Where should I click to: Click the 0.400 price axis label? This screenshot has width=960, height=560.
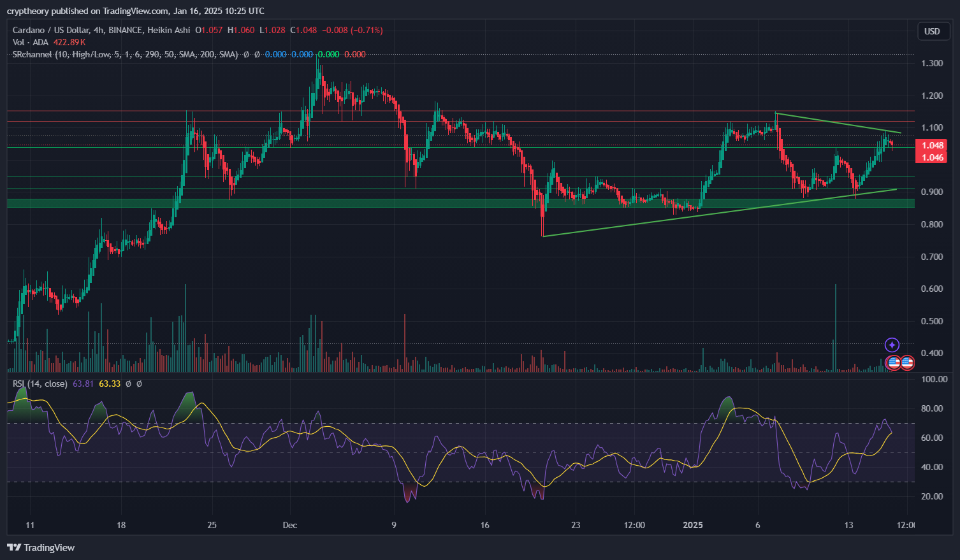click(933, 353)
